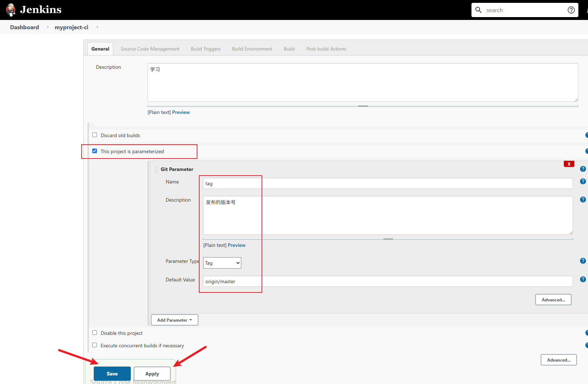Click the Save button
This screenshot has width=588, height=384.
112,374
